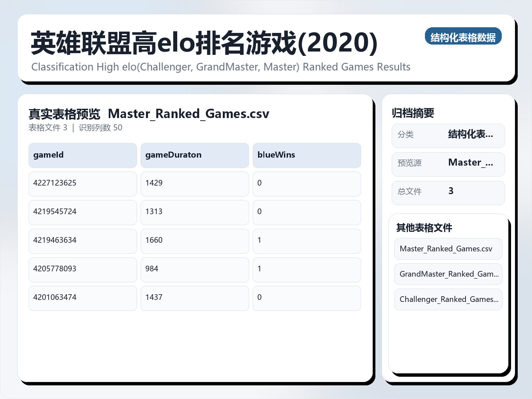The height and width of the screenshot is (399, 532).
Task: Click the gameId column header
Action: click(82, 155)
